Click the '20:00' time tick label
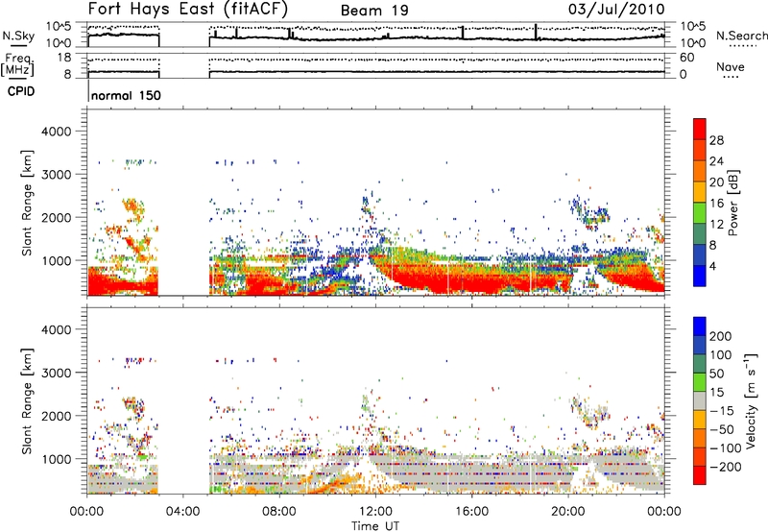Image resolution: width=768 pixels, height=532 pixels. point(568,512)
